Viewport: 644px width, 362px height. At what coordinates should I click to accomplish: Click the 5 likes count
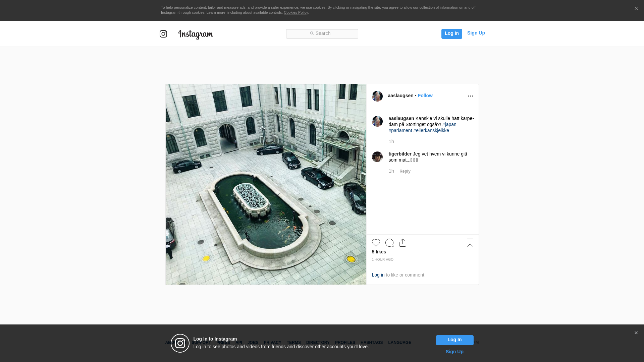click(x=379, y=252)
